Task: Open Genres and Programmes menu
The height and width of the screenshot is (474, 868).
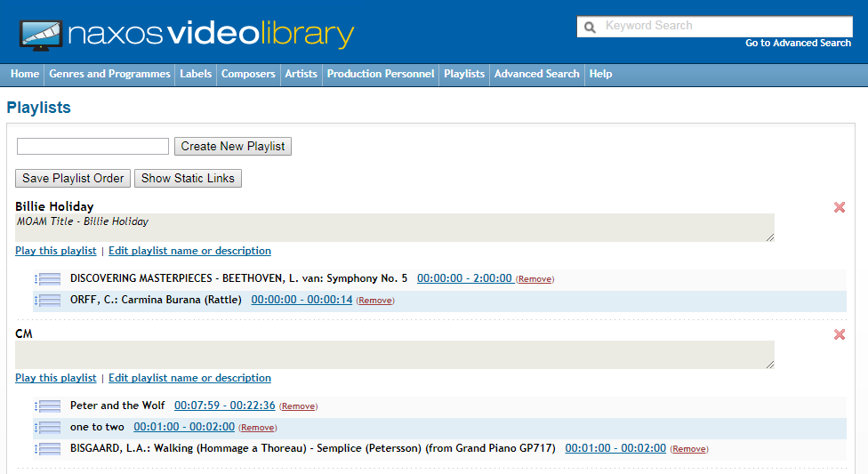Action: (109, 74)
